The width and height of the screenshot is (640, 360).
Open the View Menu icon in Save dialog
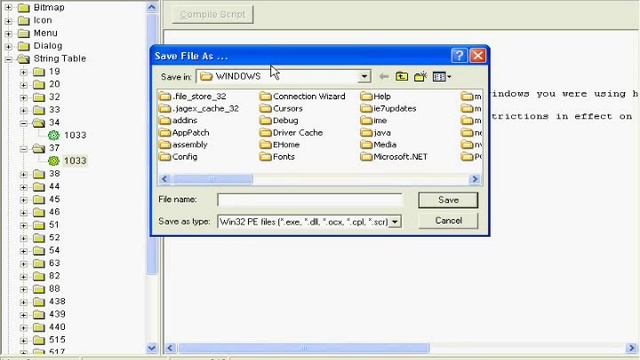pyautogui.click(x=442, y=77)
